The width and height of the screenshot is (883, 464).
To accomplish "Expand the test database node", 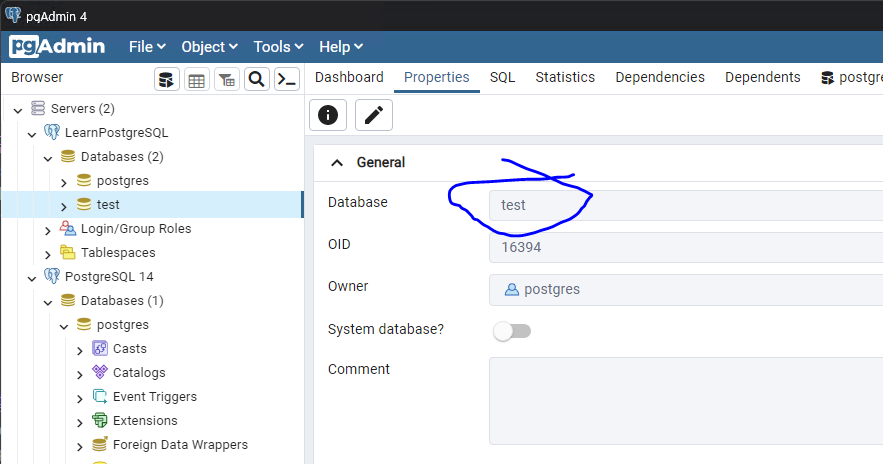I will click(x=64, y=206).
